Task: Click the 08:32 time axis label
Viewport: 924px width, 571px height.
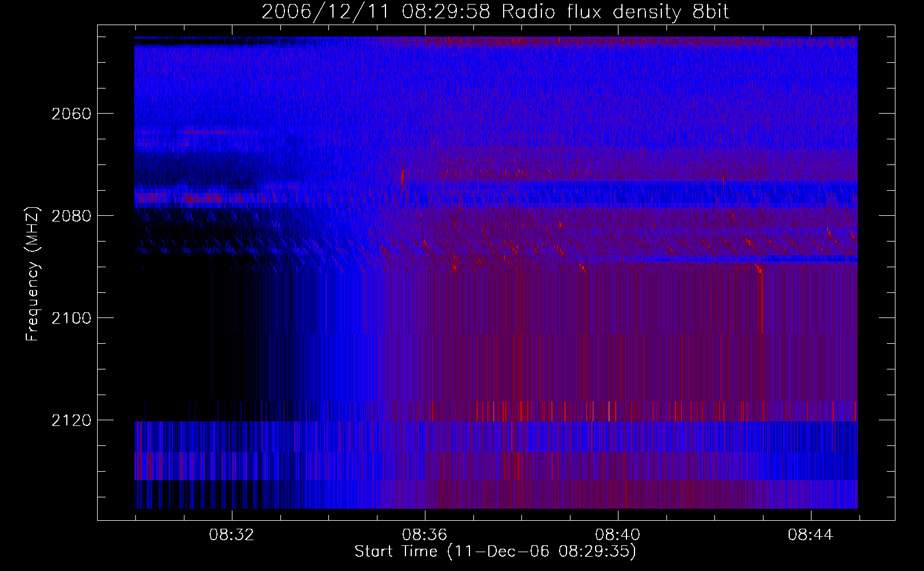Action: (x=232, y=535)
